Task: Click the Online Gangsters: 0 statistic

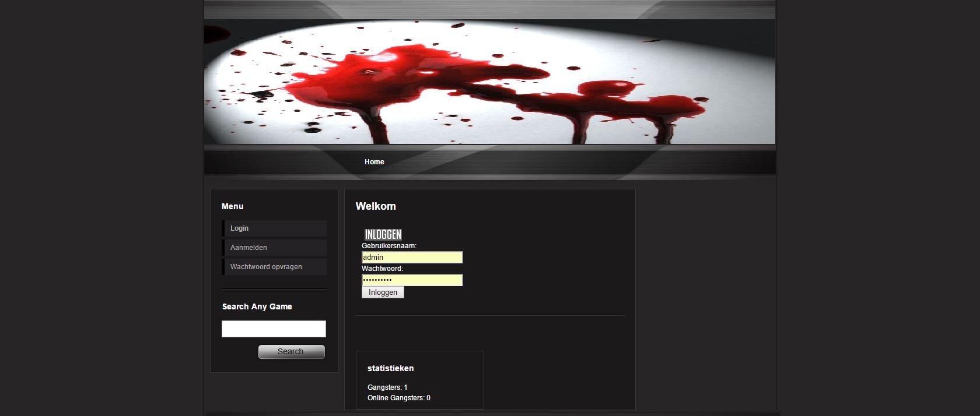Action: coord(399,398)
